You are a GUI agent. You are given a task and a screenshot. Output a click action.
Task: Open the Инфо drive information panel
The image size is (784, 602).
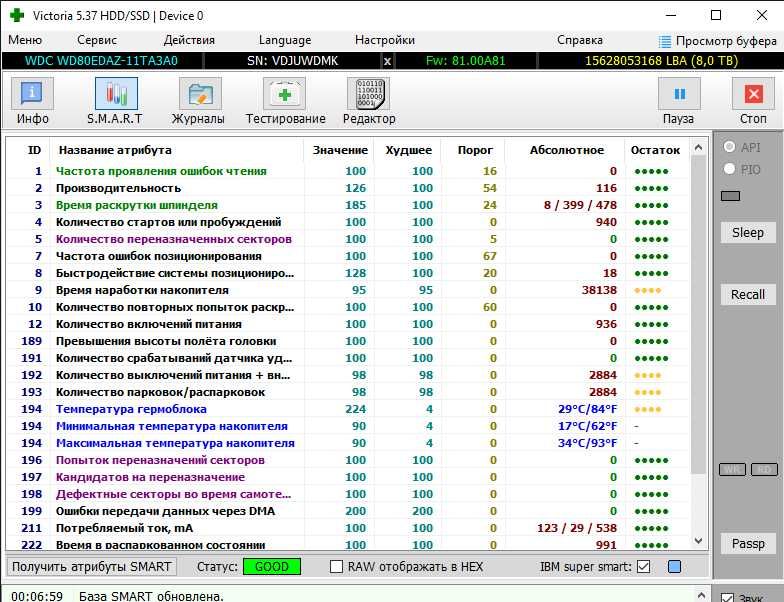pos(32,93)
